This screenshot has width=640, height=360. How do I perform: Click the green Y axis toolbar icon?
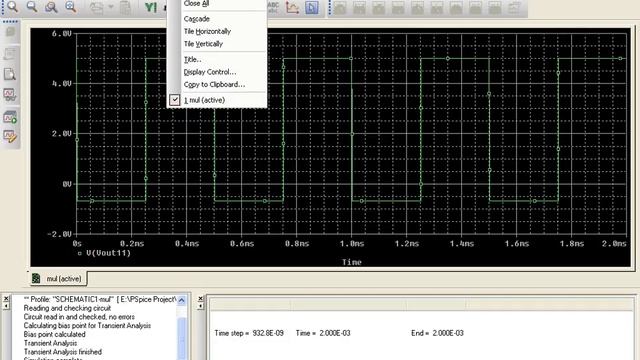pyautogui.click(x=151, y=7)
